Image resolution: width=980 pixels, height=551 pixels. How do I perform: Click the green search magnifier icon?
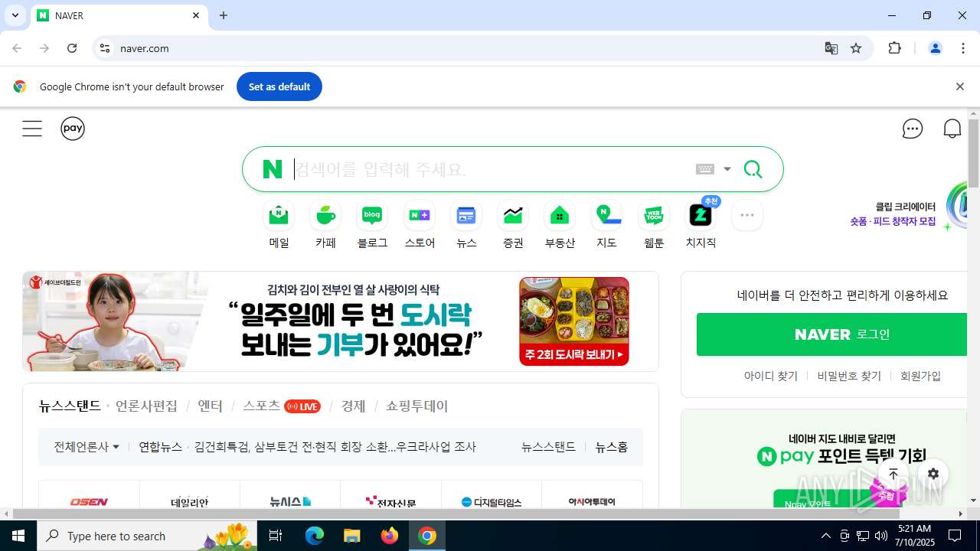point(753,169)
